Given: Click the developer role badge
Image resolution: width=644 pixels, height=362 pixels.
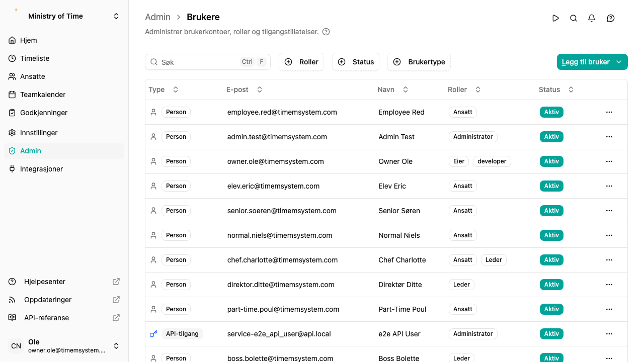Looking at the screenshot, I should click(492, 161).
